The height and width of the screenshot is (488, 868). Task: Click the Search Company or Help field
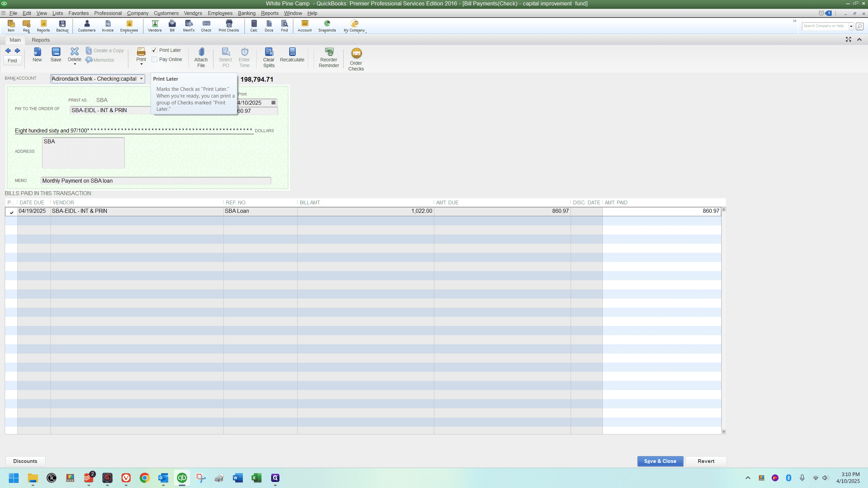[825, 26]
